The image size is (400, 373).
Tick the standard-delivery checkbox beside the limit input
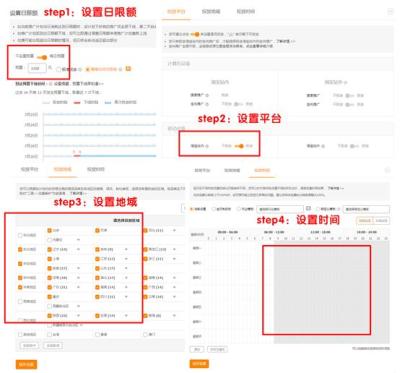tap(59, 69)
